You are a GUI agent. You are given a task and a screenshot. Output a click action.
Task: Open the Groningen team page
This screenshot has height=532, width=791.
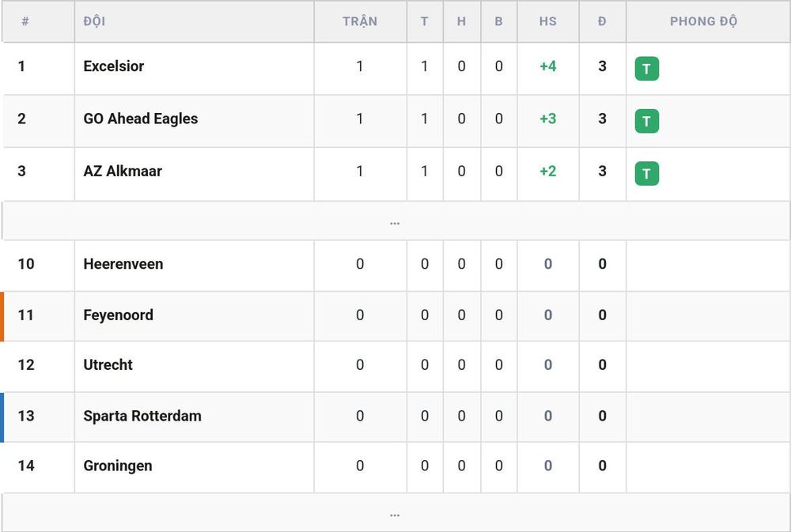point(118,466)
